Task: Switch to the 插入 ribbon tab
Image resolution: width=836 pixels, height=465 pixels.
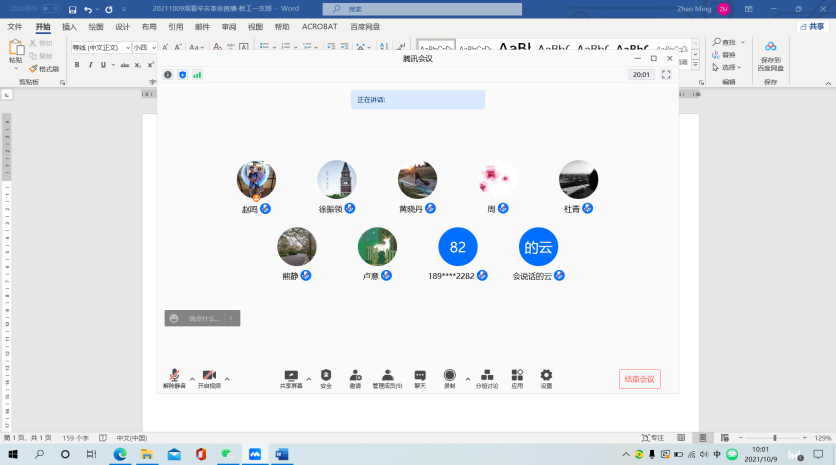Action: (69, 27)
